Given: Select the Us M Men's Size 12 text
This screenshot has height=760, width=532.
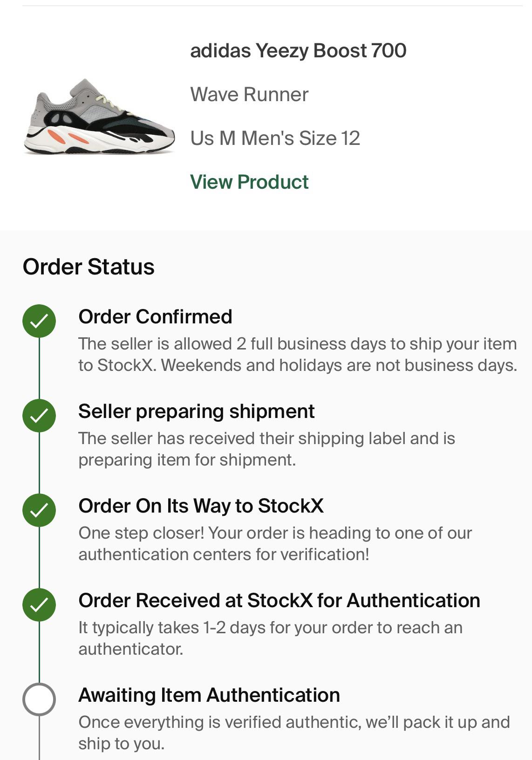Looking at the screenshot, I should tap(276, 137).
